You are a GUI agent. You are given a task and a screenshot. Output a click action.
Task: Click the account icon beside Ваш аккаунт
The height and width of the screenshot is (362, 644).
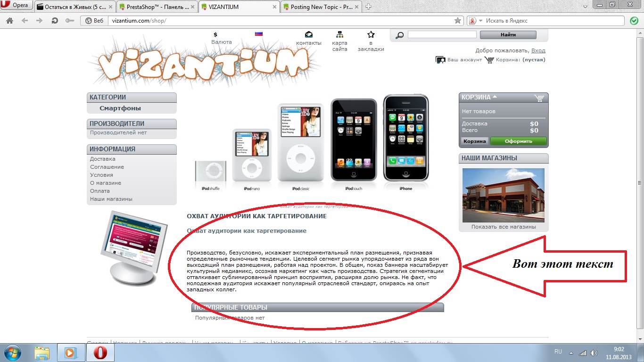click(440, 60)
